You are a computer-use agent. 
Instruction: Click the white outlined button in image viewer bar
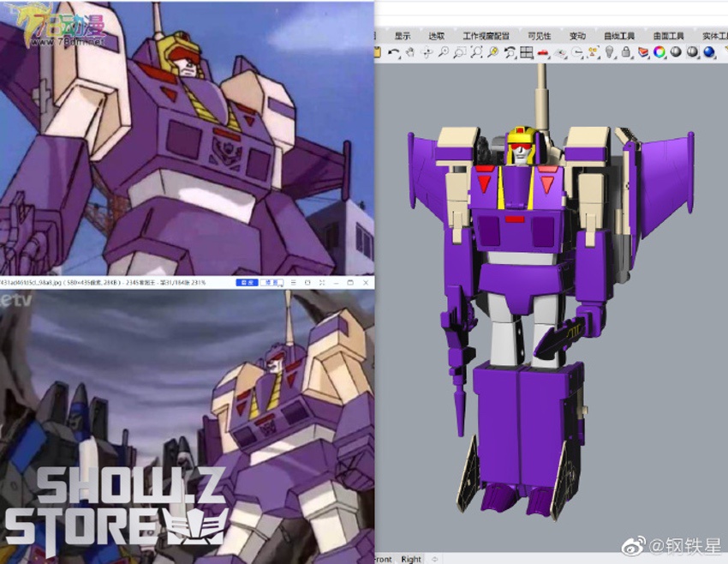[272, 283]
